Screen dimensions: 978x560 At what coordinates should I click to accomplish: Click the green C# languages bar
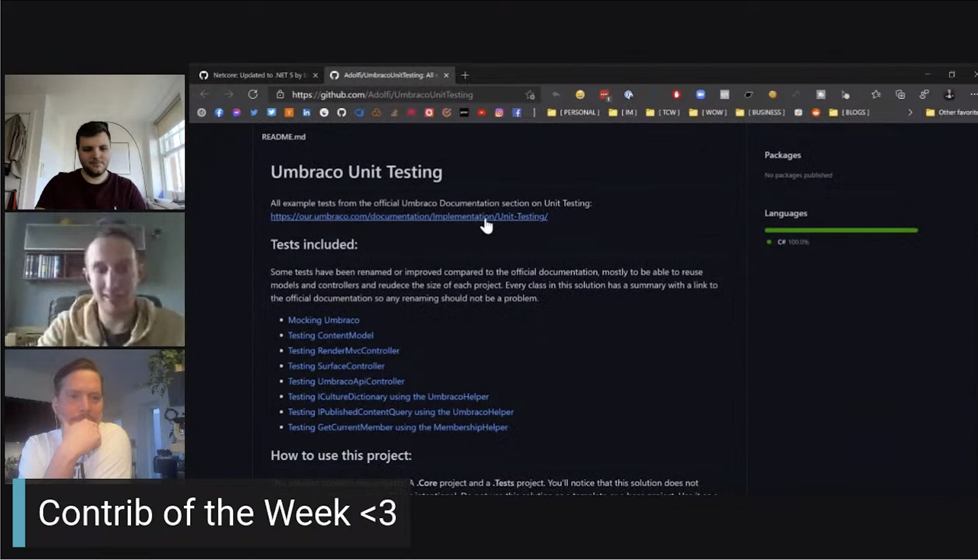click(x=841, y=230)
